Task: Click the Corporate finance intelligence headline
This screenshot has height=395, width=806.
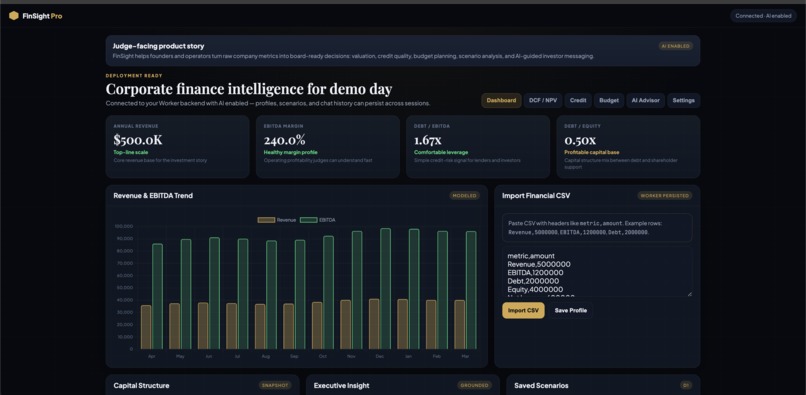Action: pyautogui.click(x=249, y=89)
